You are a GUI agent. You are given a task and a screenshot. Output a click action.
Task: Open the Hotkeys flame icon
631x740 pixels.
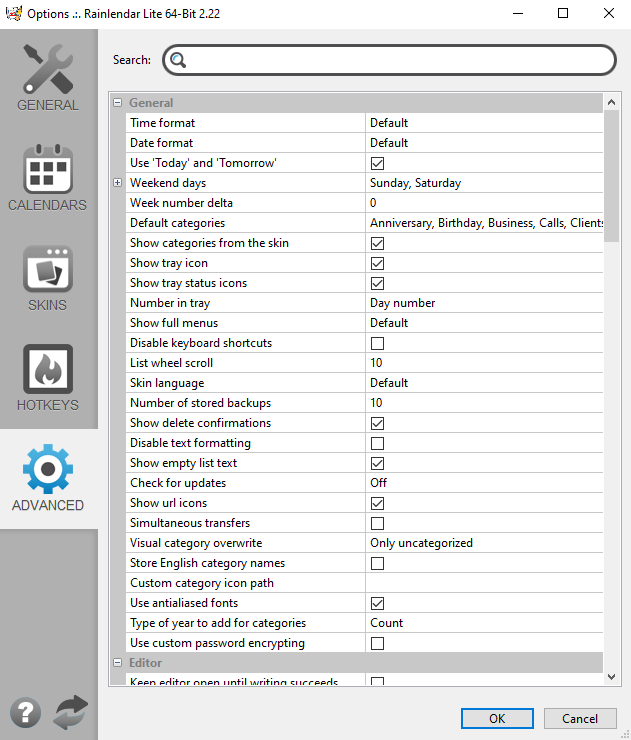(48, 369)
